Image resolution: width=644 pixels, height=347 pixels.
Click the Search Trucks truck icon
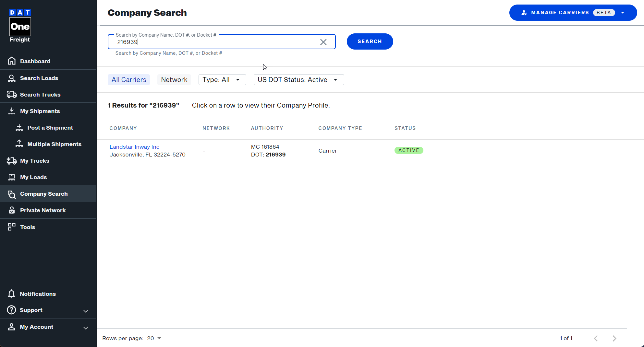[x=12, y=95]
